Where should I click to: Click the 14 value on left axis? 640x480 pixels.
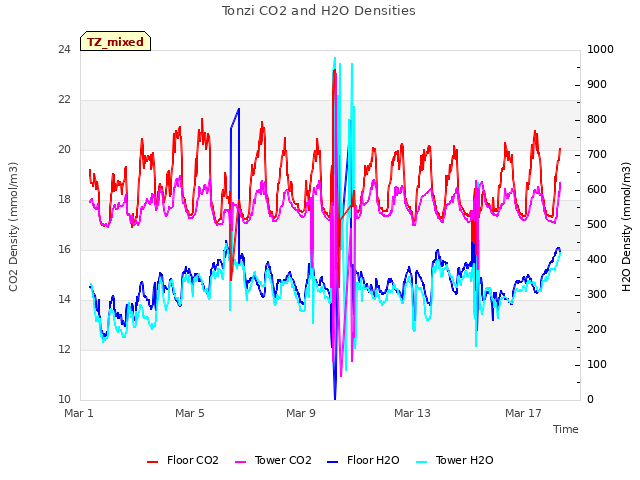64,300
